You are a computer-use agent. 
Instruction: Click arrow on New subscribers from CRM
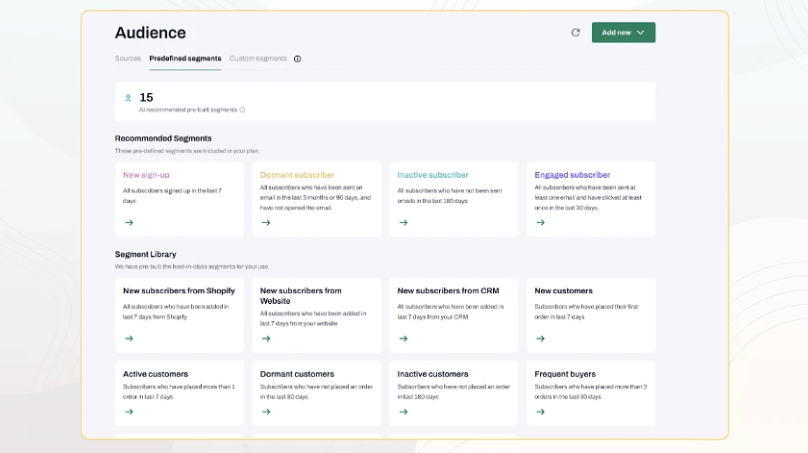[x=403, y=338]
